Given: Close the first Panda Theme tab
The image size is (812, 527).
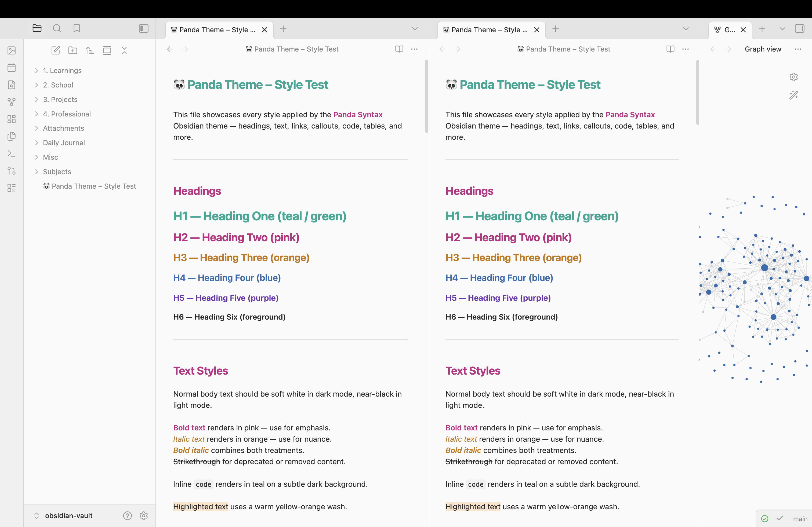Looking at the screenshot, I should [264, 30].
